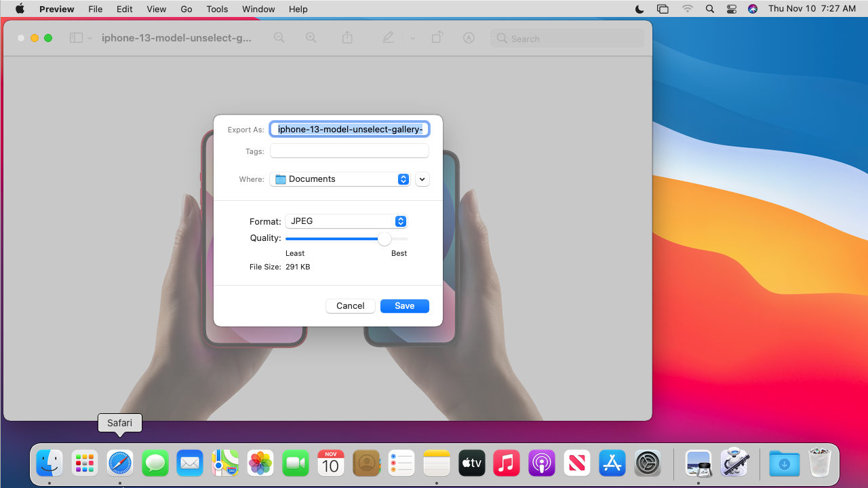Click the Tags input field
The image size is (868, 488).
[x=349, y=151]
